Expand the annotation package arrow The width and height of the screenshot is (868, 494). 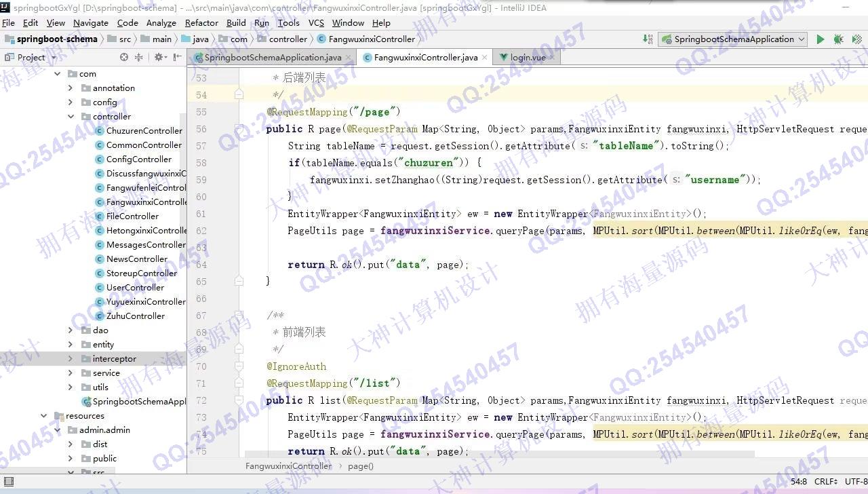[71, 88]
